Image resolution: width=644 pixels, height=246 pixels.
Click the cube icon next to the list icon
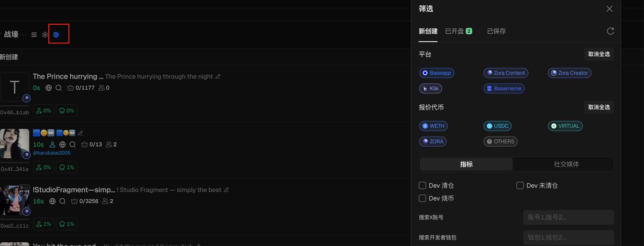coord(45,34)
